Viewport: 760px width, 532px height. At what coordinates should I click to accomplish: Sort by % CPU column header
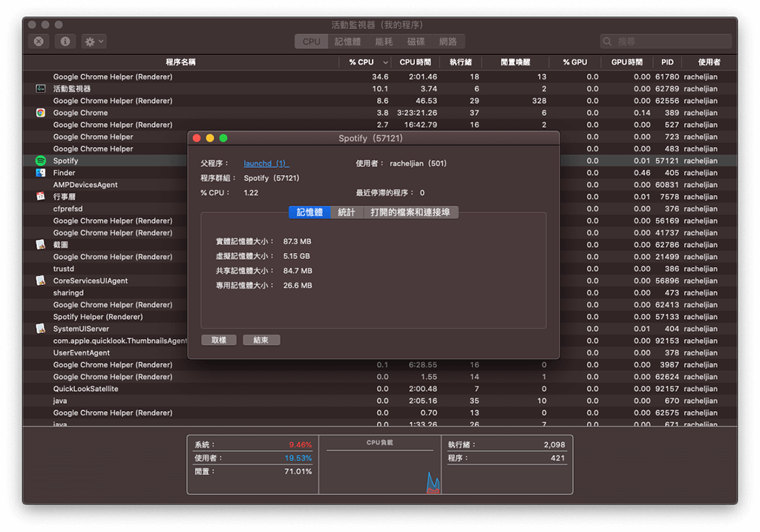(x=364, y=62)
